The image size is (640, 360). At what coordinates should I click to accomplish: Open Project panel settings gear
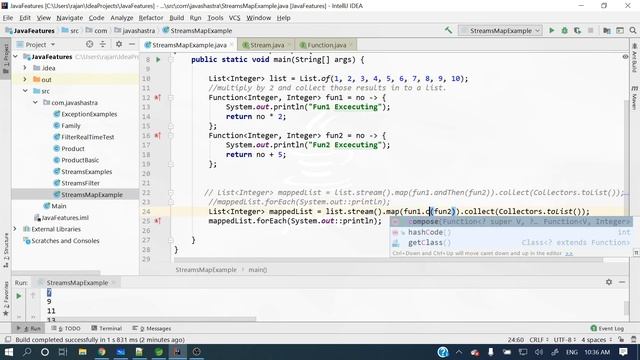click(118, 44)
